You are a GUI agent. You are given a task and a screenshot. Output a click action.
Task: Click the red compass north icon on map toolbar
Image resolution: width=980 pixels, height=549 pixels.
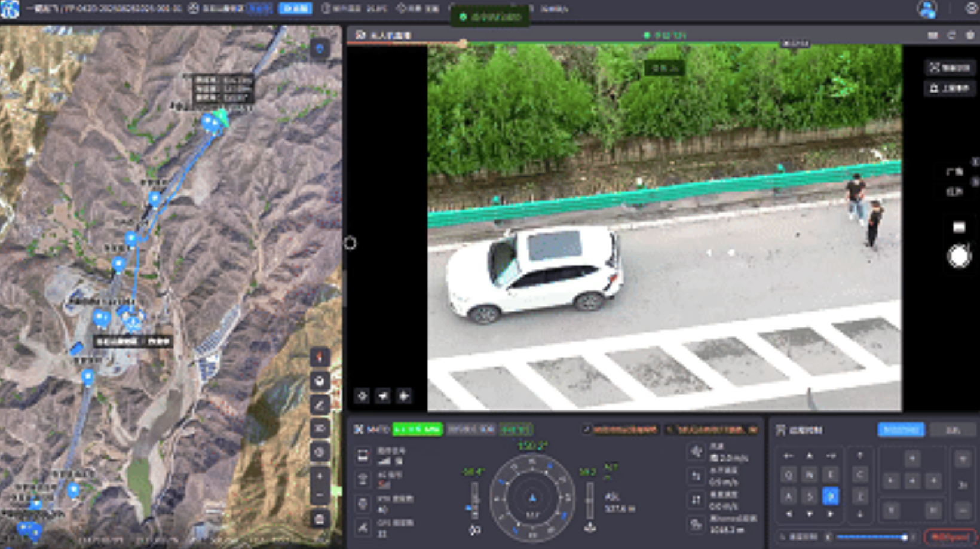[320, 357]
